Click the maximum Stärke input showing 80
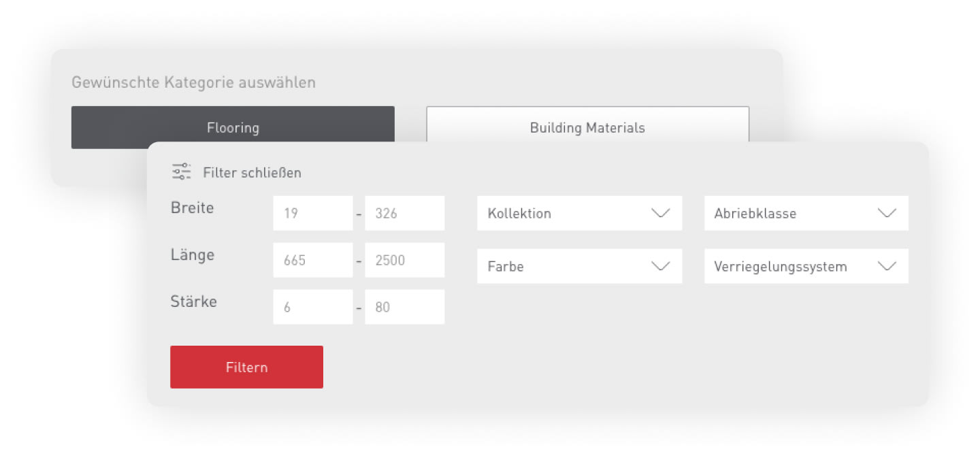Viewport: 980px width, 460px height. 404,306
